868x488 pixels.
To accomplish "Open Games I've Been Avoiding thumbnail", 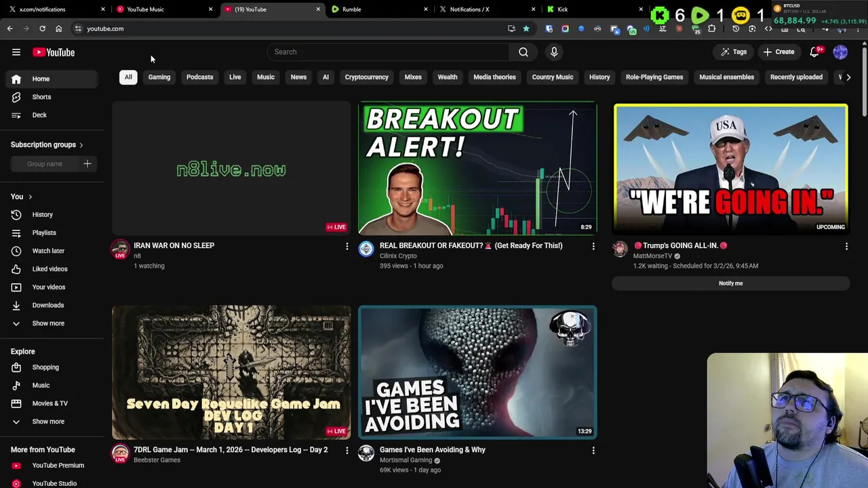I will click(x=477, y=373).
